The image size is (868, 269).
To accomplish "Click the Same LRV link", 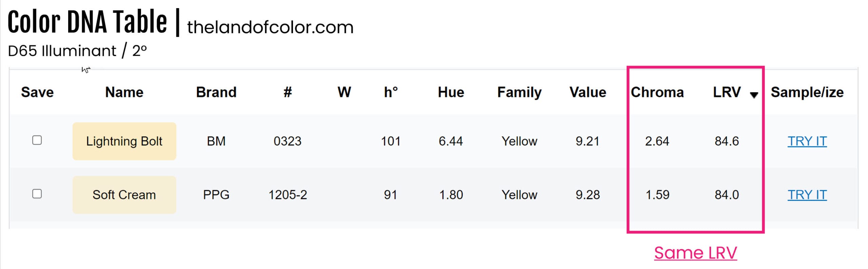I will coord(695,253).
